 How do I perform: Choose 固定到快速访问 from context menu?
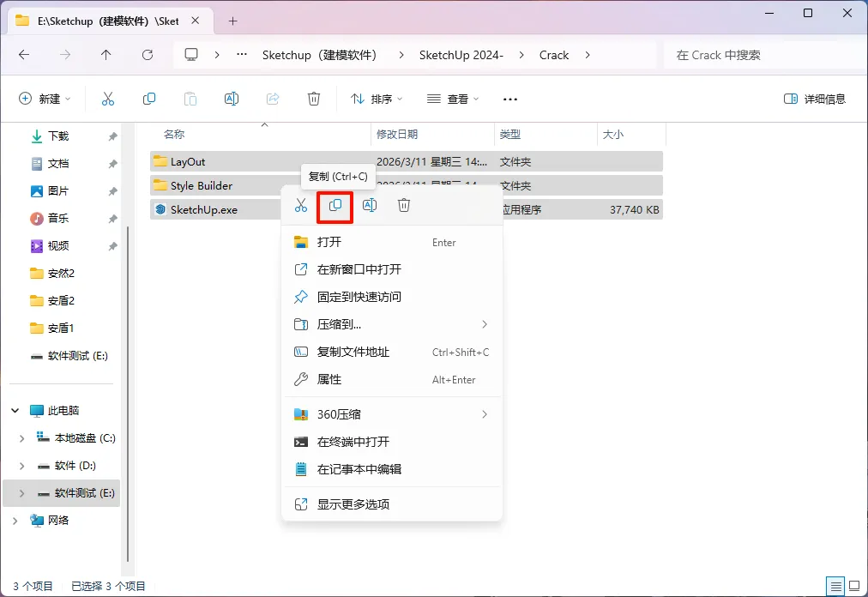(392, 297)
